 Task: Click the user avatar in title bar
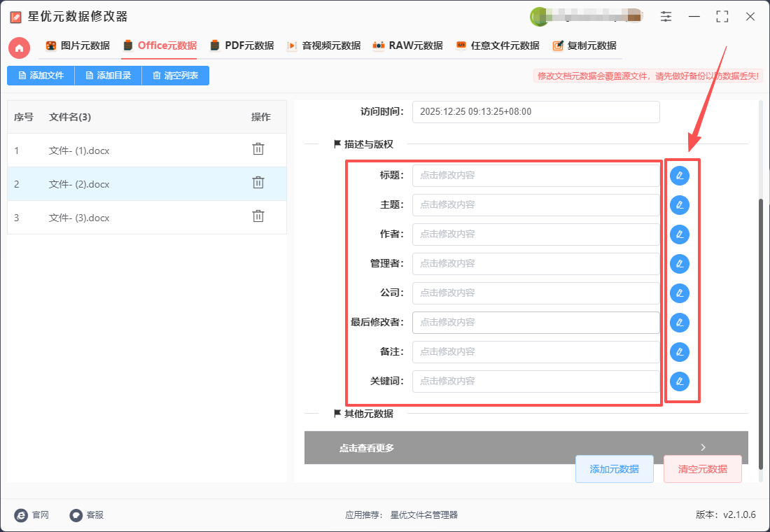point(539,17)
